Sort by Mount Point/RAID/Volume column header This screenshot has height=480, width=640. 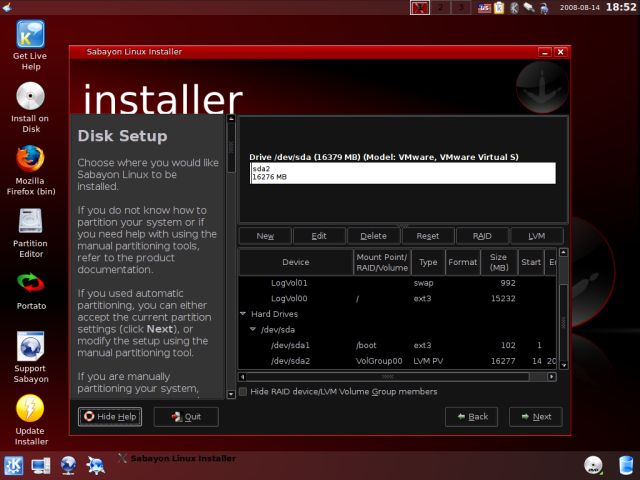382,262
